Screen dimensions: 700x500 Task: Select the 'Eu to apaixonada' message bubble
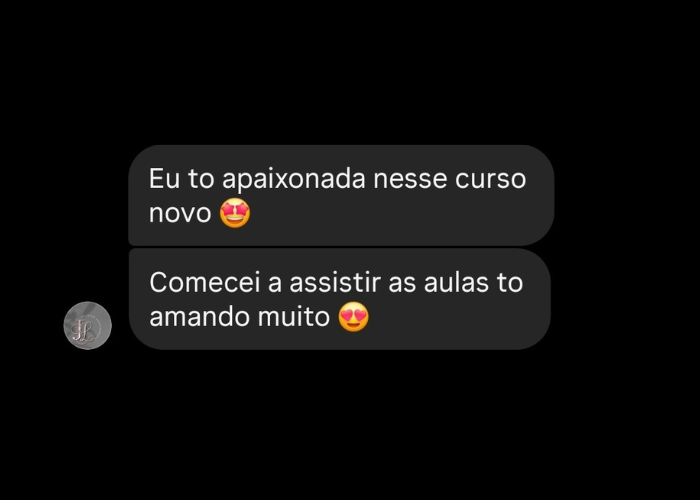point(341,195)
